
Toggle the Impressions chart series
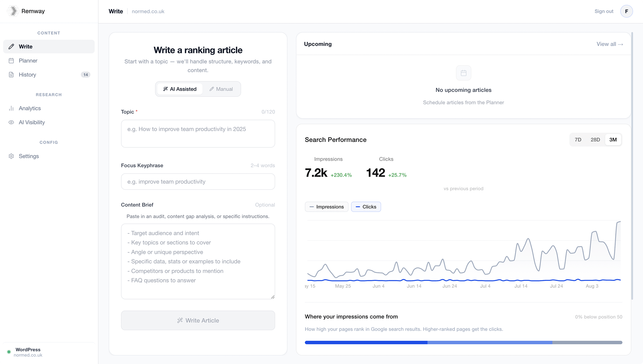tap(327, 207)
